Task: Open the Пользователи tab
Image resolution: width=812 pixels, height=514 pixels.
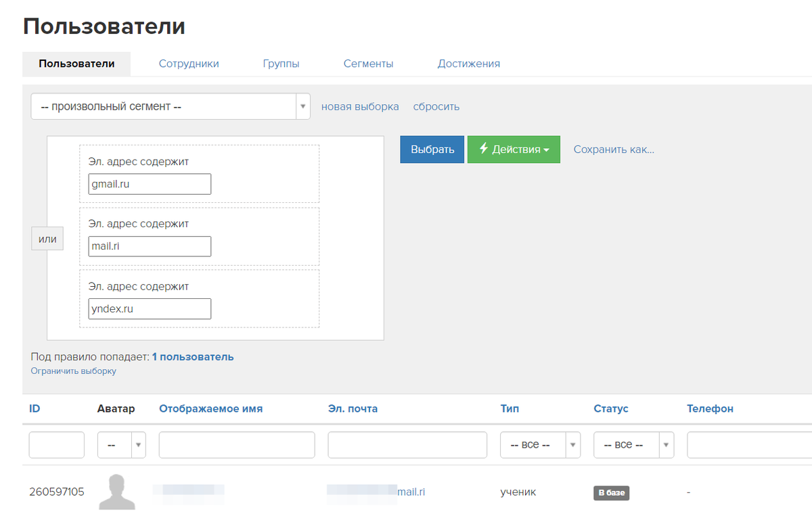Action: [x=76, y=64]
